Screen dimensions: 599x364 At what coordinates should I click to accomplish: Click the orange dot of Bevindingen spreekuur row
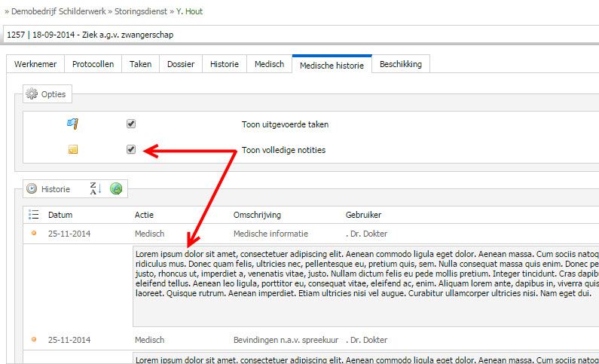34,339
